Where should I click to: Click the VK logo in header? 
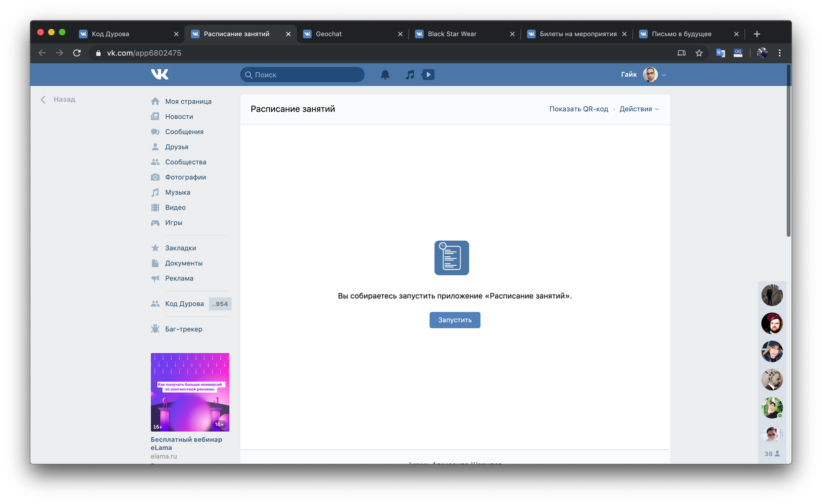159,74
